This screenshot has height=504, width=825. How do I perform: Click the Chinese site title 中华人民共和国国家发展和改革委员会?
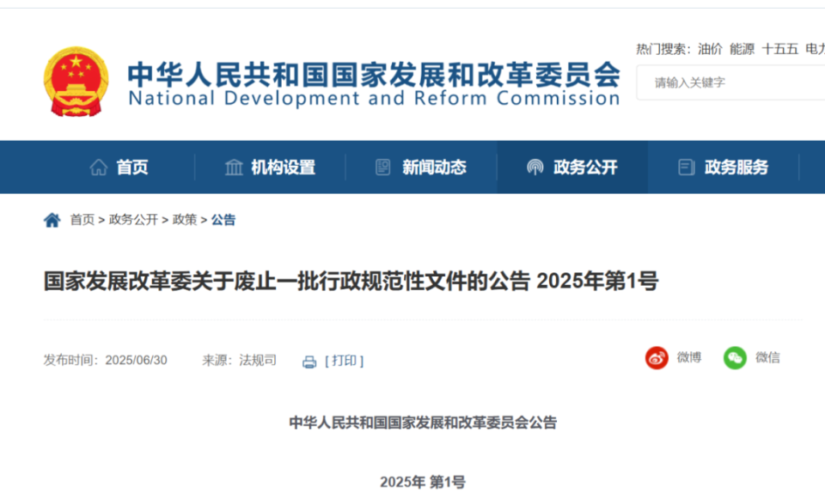tap(374, 74)
